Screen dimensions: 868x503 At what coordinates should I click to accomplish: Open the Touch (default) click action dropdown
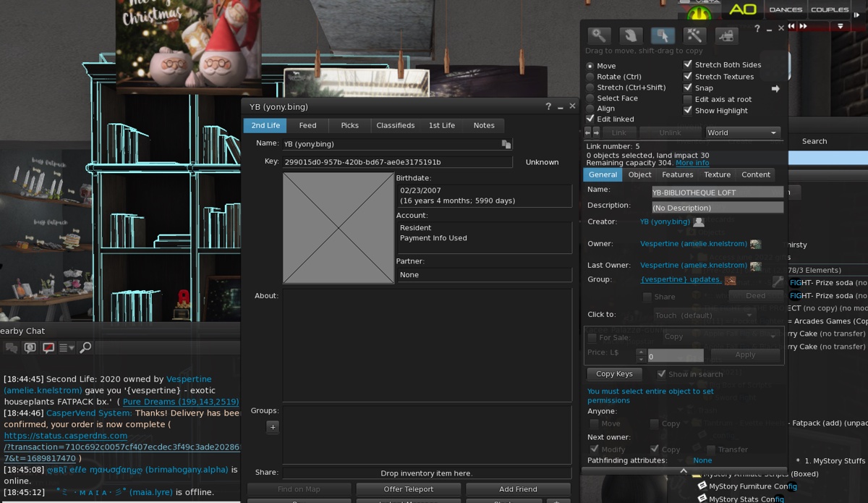pyautogui.click(x=704, y=315)
